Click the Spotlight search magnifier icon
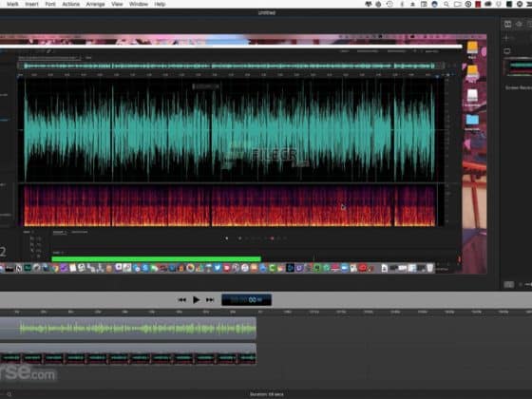532x399 pixels. [446, 4]
